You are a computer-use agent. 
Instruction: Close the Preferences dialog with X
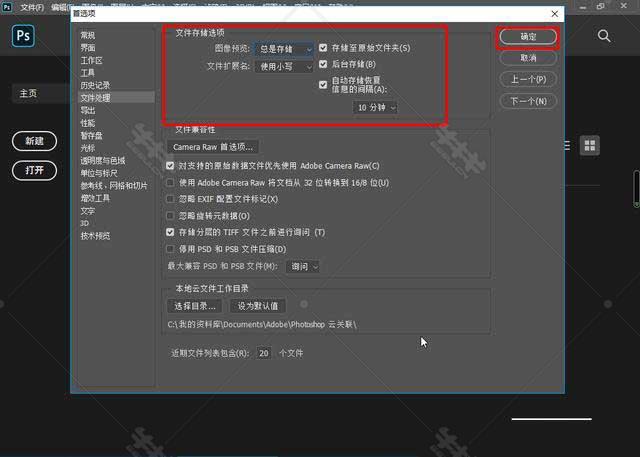555,14
